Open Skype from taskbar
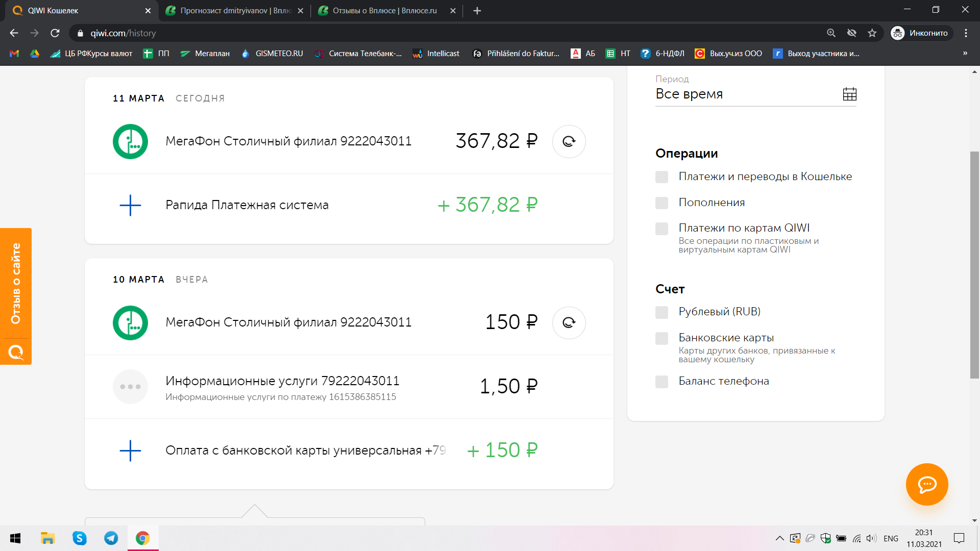The image size is (980, 551). pyautogui.click(x=80, y=538)
